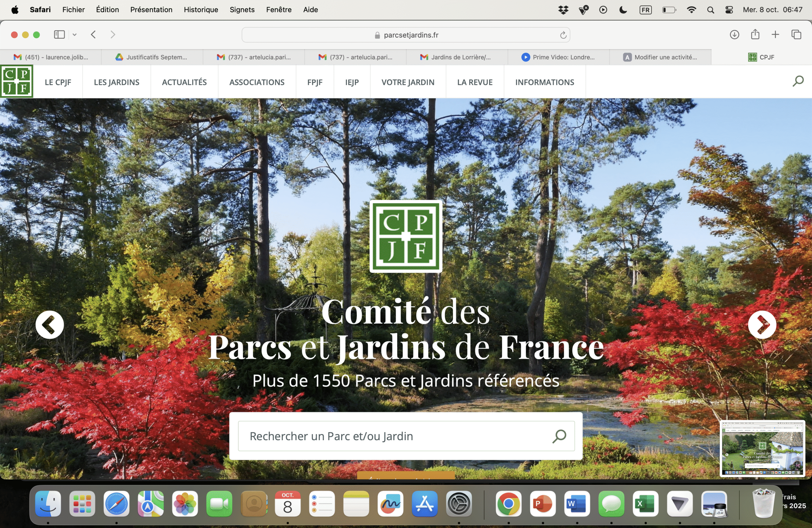Switch to the Prime Video tab

[559, 57]
